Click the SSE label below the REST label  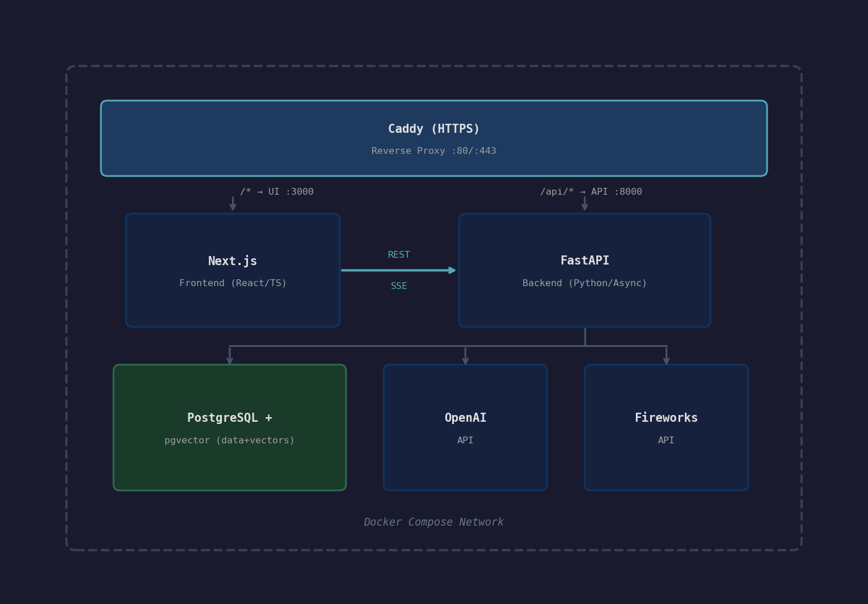click(399, 286)
